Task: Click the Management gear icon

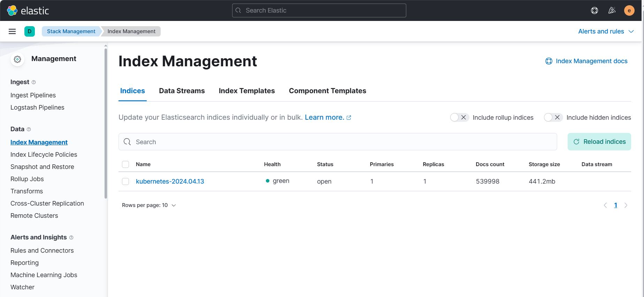Action: pos(17,59)
